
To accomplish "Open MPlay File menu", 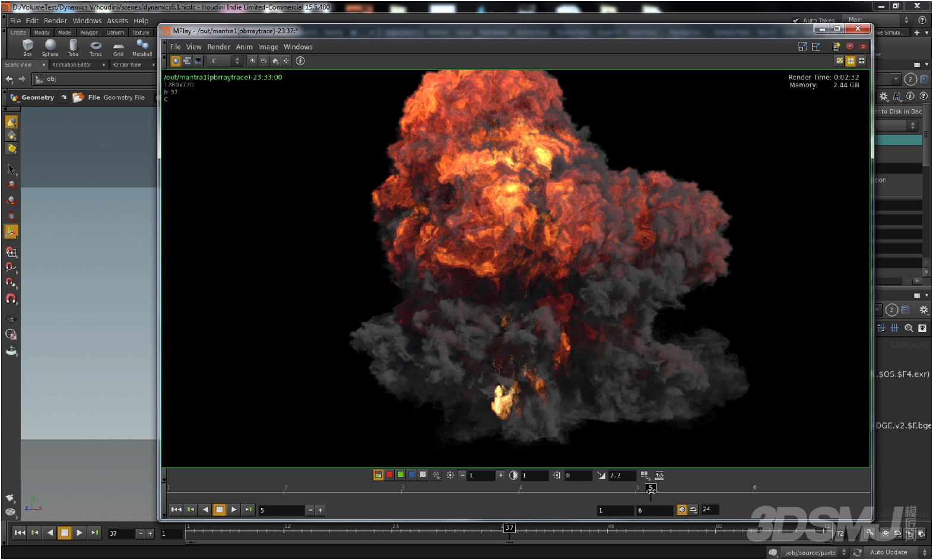I will [x=176, y=47].
